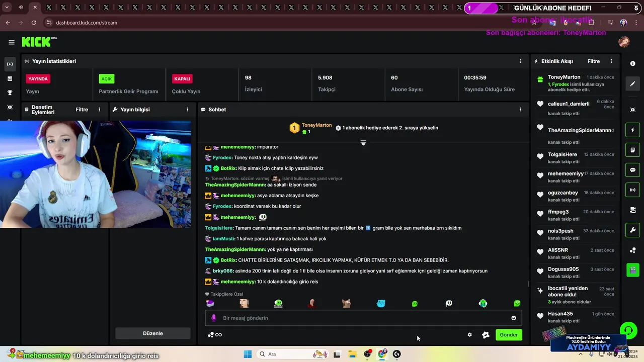644x362 pixels.
Task: Go back in browser
Action: click(x=8, y=23)
